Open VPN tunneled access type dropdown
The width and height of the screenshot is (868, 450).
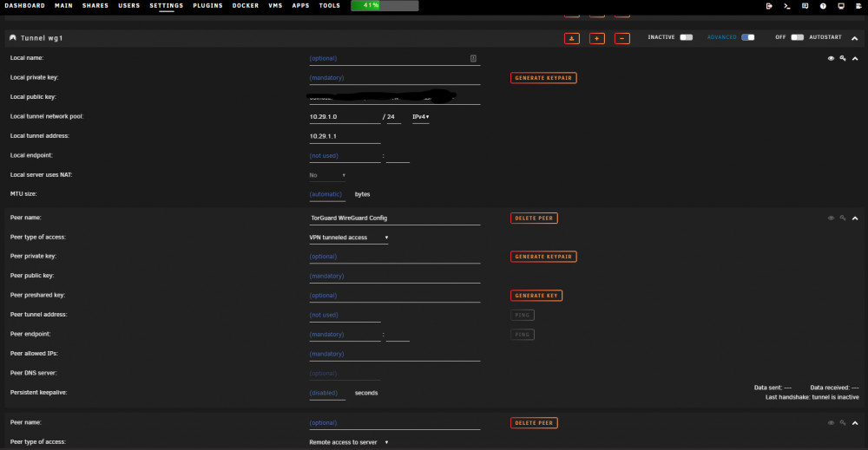coord(349,238)
